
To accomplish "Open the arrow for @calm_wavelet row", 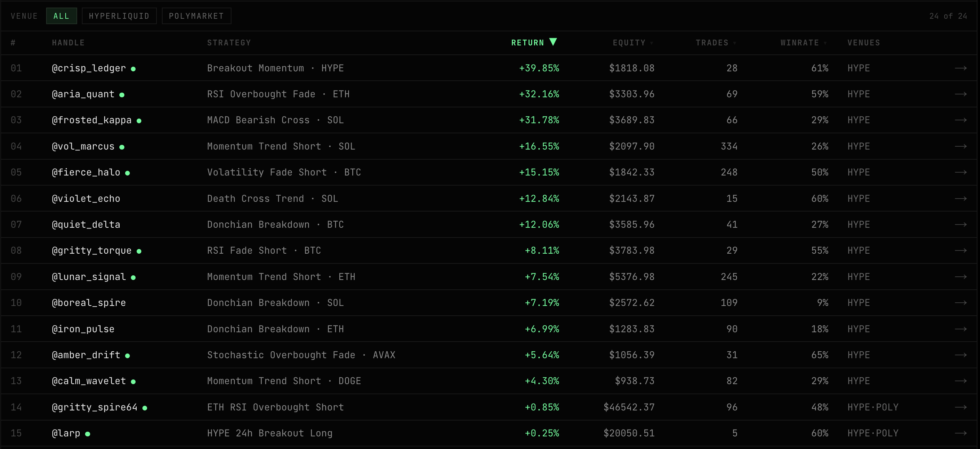I will coord(961,381).
